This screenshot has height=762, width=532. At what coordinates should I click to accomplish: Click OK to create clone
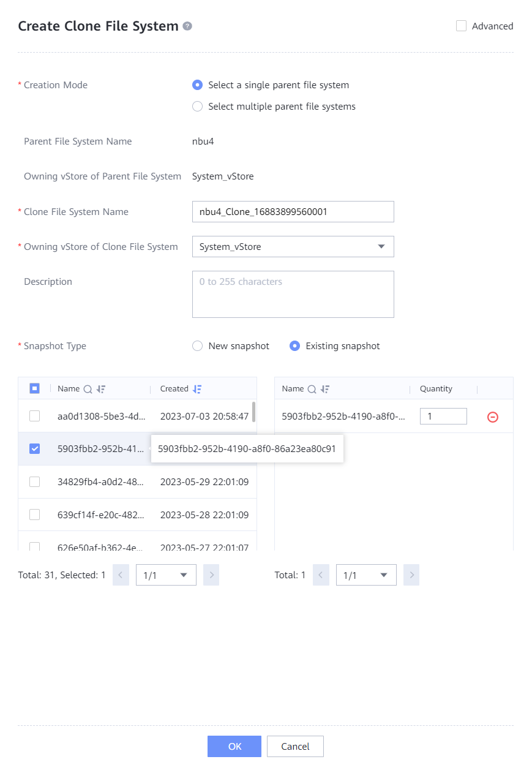[x=234, y=746]
